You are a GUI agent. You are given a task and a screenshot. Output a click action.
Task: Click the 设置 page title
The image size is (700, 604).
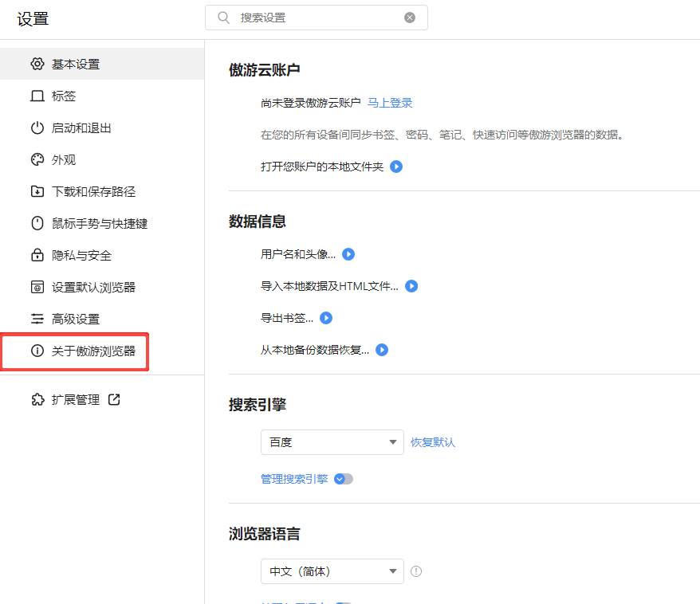coord(33,19)
